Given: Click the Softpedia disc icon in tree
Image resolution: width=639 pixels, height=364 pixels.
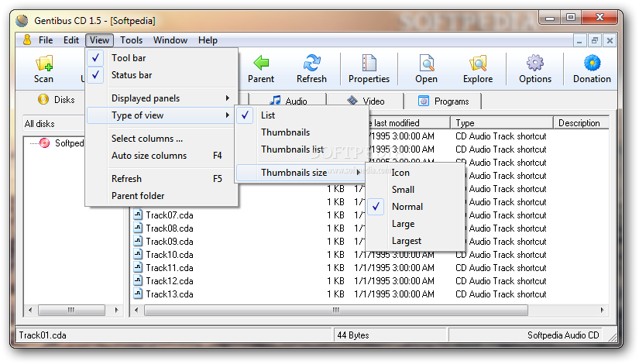Looking at the screenshot, I should click(x=44, y=143).
